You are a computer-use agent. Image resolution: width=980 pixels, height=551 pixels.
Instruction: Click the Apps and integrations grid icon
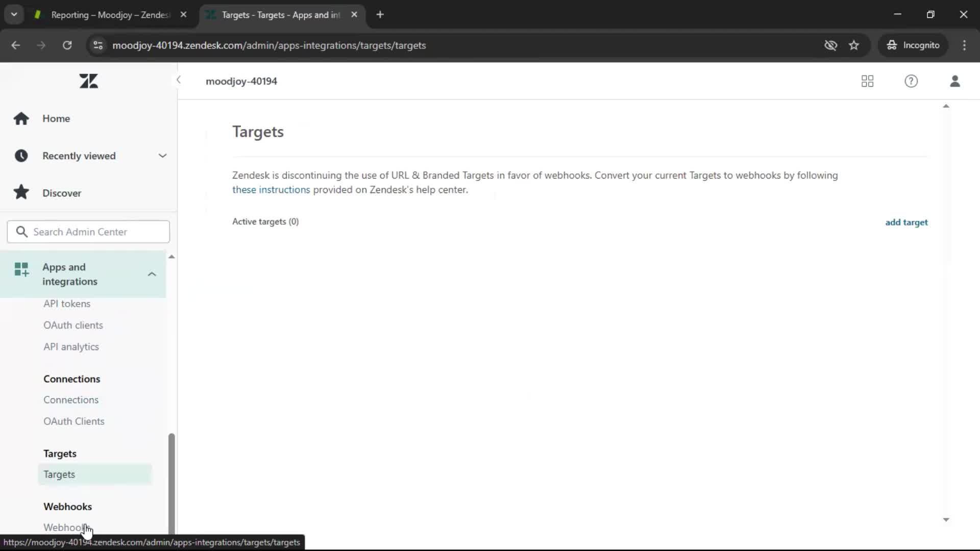pyautogui.click(x=21, y=269)
